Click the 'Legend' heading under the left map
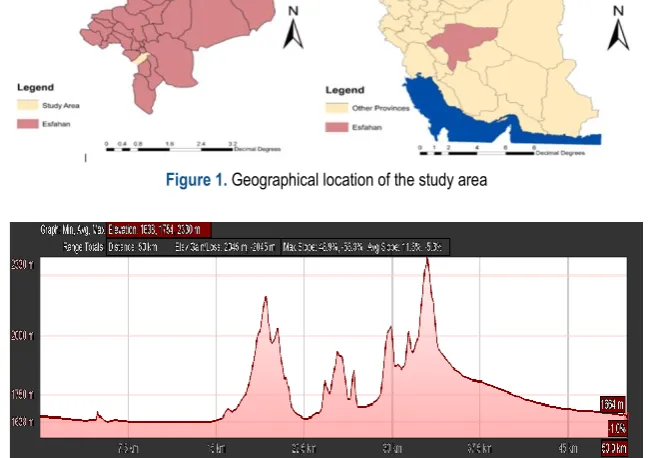Viewport: 649px width, 458px height. coord(35,87)
